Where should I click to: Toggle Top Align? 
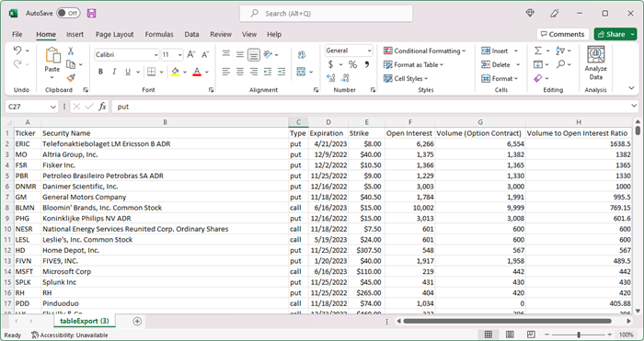click(226, 54)
